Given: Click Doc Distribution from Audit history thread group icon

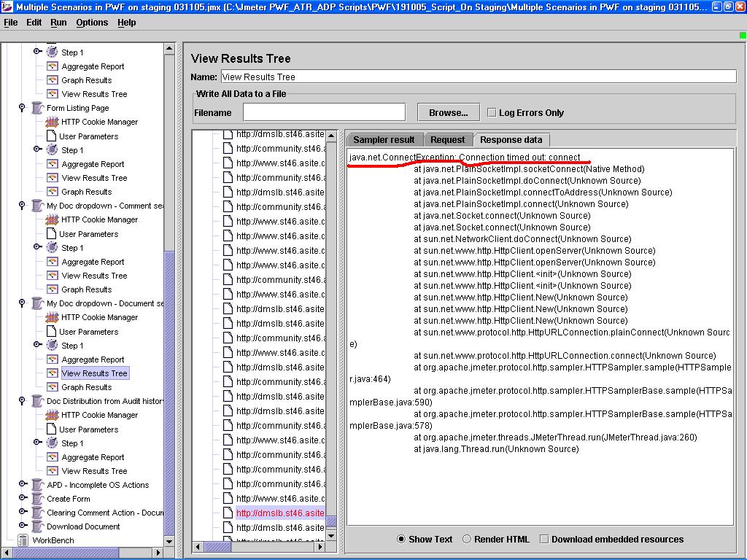Looking at the screenshot, I should (x=38, y=401).
